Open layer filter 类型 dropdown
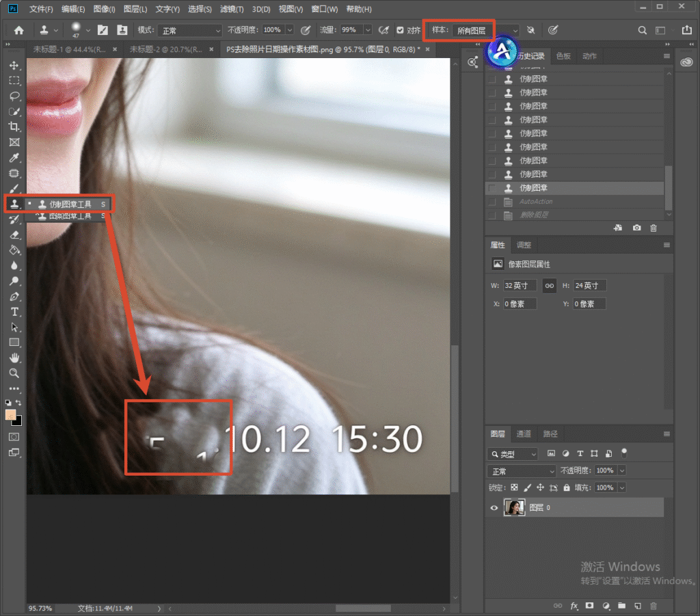This screenshot has width=700, height=616. point(513,454)
